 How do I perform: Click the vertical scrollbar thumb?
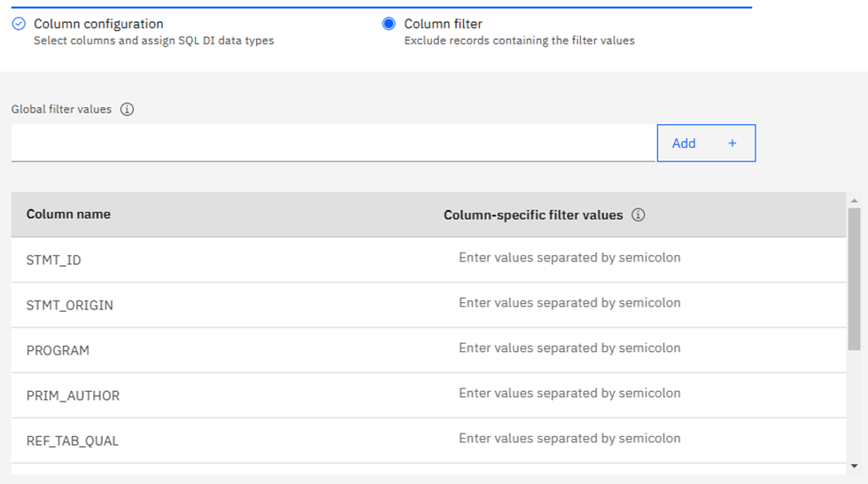coord(854,278)
